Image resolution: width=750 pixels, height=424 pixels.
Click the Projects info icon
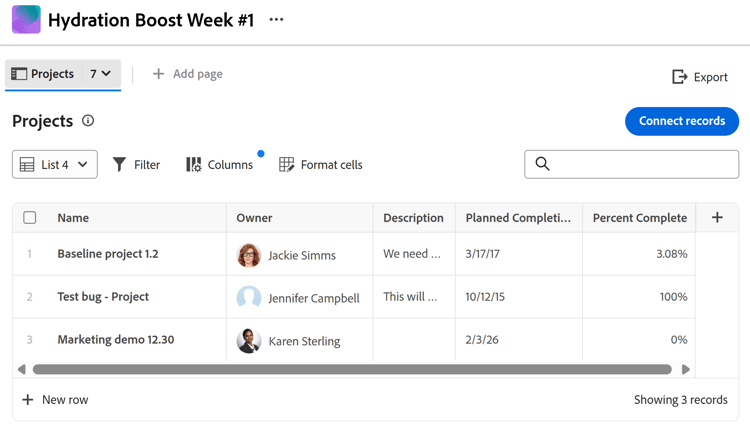[x=88, y=121]
